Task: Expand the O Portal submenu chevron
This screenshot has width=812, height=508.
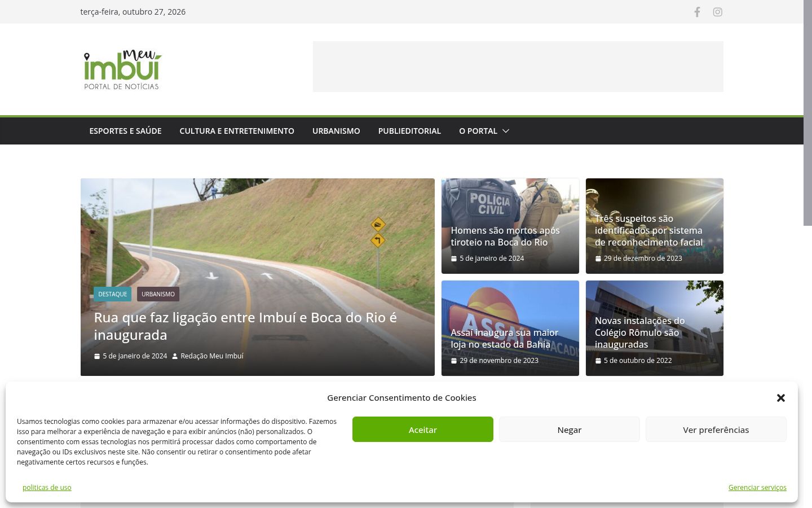Action: pos(506,131)
